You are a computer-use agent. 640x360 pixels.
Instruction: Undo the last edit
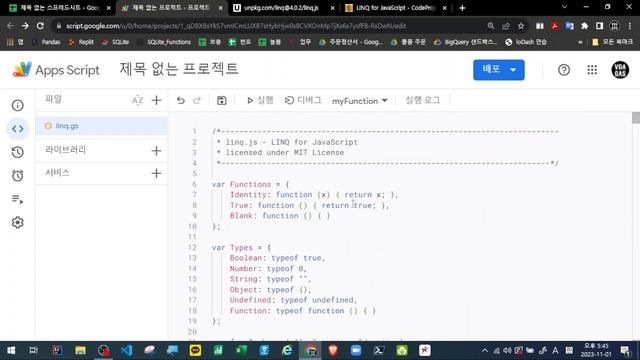(x=180, y=100)
